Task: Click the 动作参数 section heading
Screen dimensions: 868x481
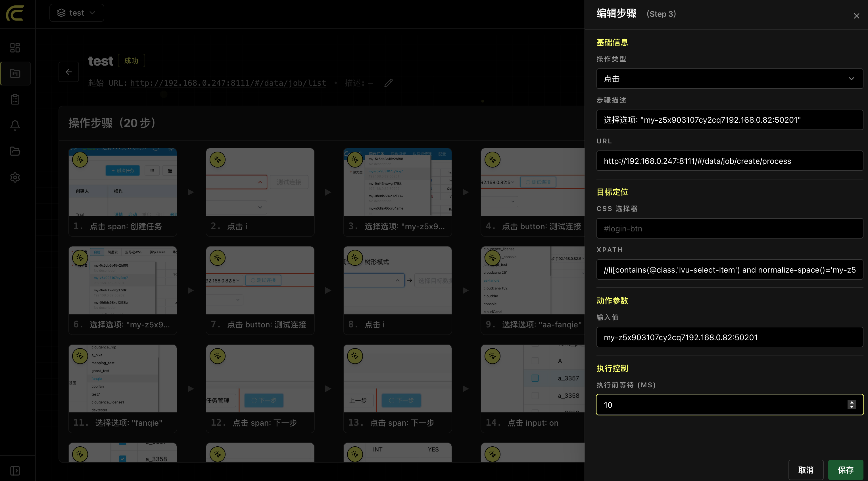Action: point(612,301)
